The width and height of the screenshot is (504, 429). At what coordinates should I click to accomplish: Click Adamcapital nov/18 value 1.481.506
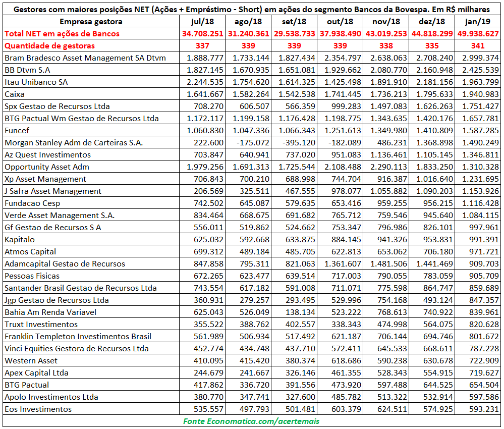(x=388, y=263)
